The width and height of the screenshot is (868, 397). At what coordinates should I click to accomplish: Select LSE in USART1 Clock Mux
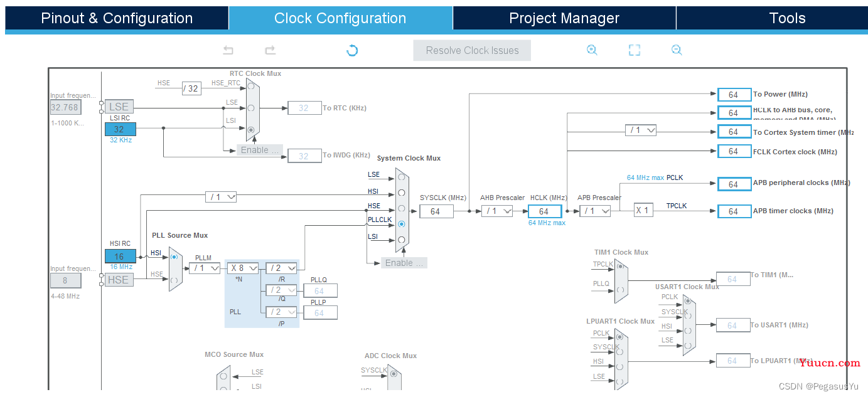coord(688,345)
